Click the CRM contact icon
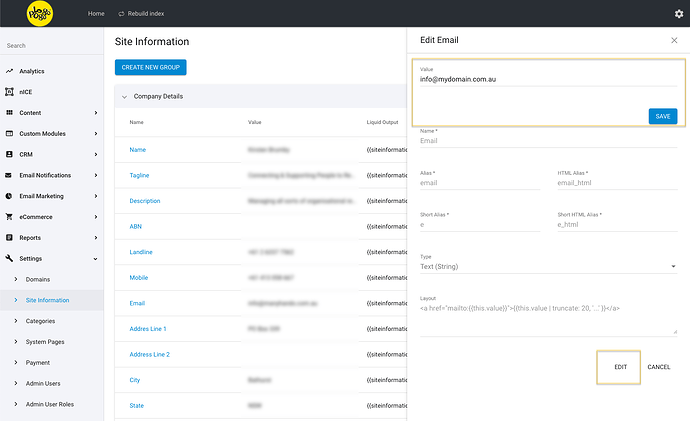690x421 pixels. 9,154
